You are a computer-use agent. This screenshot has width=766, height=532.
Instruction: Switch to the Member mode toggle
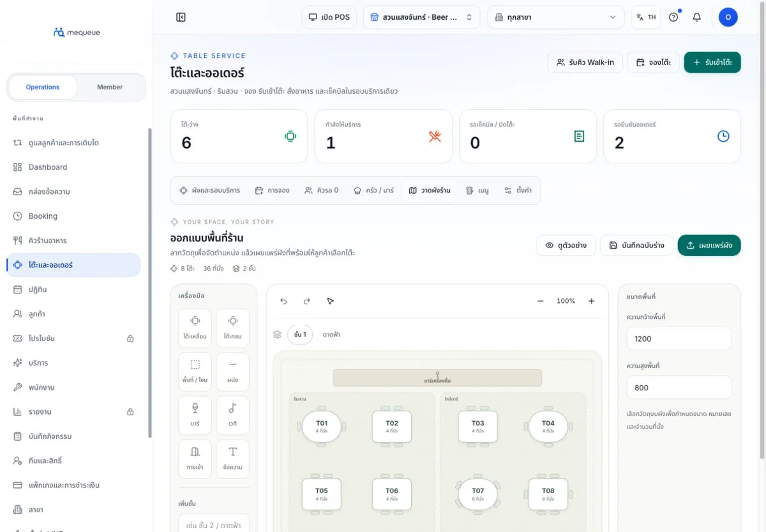coord(110,87)
